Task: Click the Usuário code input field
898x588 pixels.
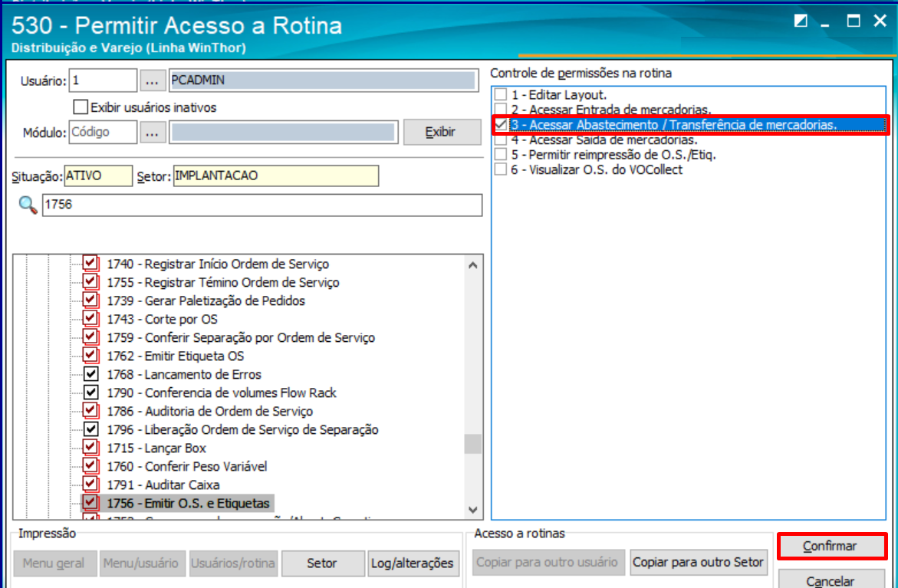Action: coord(103,80)
